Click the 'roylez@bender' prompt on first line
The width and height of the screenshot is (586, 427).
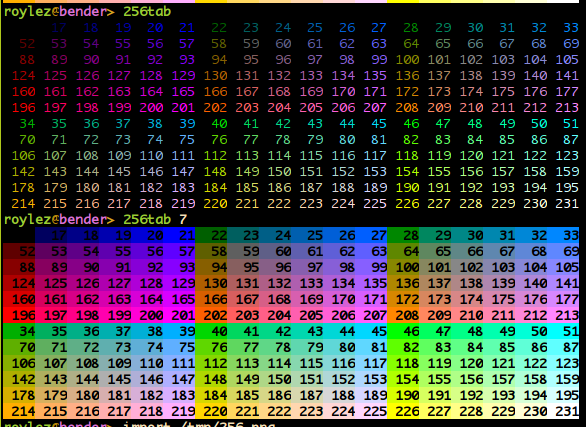click(x=55, y=12)
